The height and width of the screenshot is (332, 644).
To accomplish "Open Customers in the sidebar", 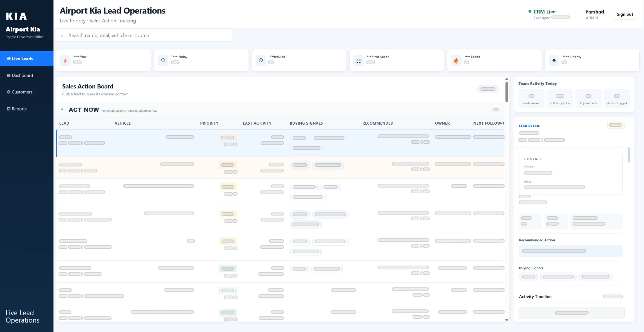I will click(x=27, y=92).
